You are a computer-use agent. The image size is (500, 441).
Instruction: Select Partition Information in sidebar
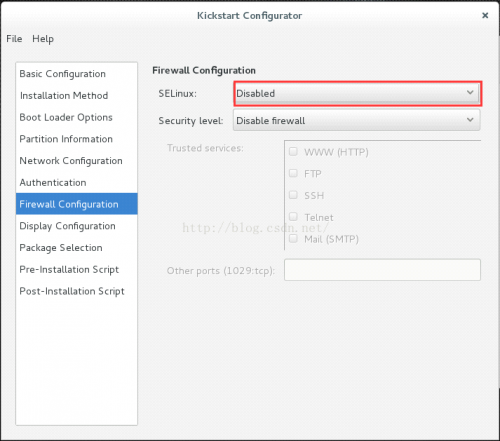pos(76,139)
